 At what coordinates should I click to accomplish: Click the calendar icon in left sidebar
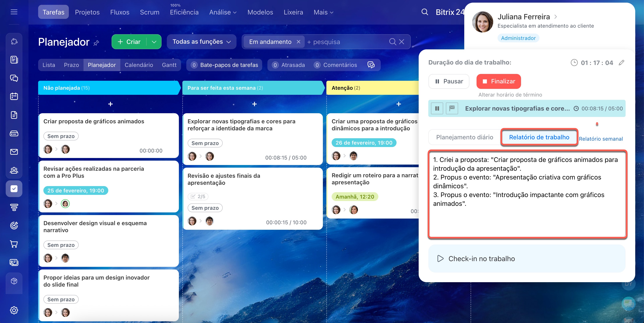[14, 96]
